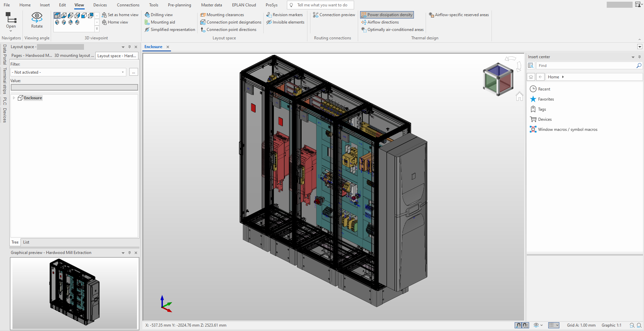
Task: Select the List tab in Layout space panel
Action: pyautogui.click(x=26, y=242)
